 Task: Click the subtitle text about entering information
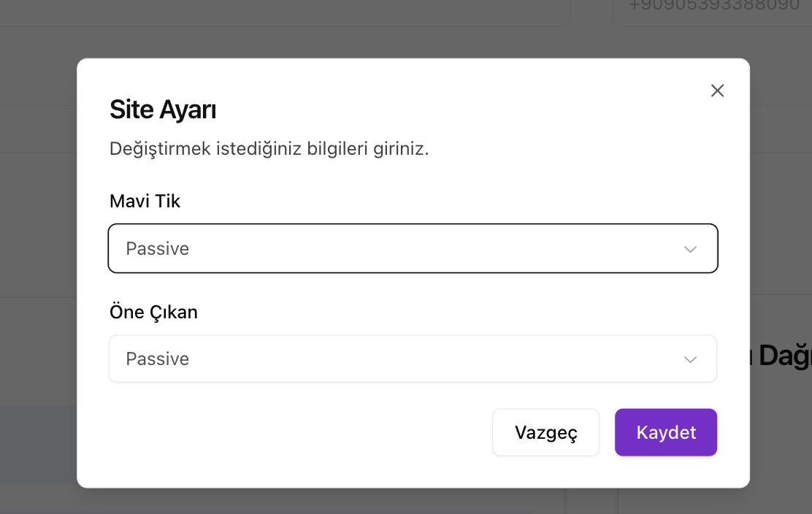pos(269,148)
